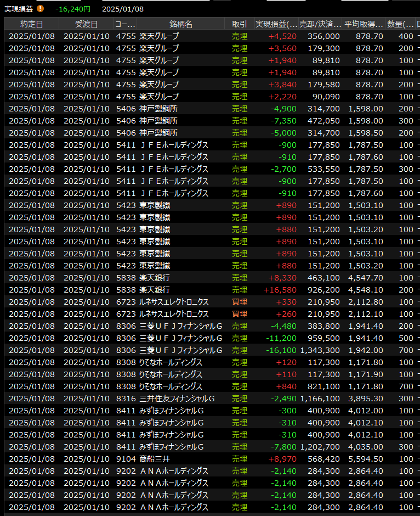Click the 取引 column header
This screenshot has width=420, height=516.
coord(240,24)
